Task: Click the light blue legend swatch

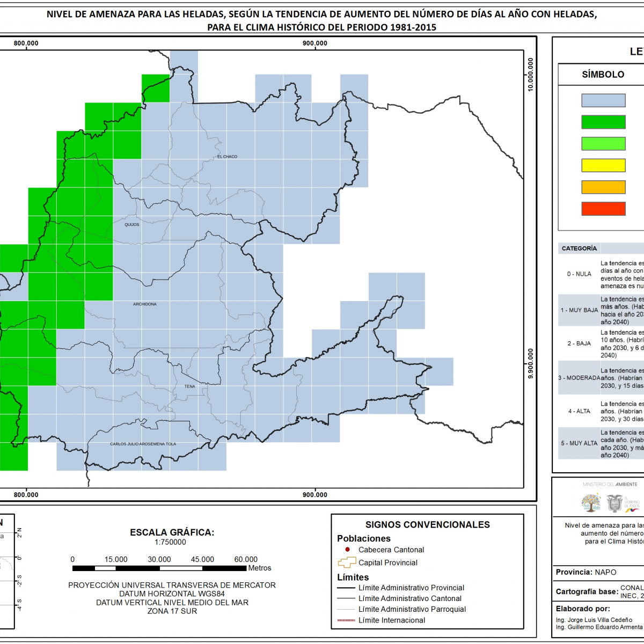Action: pyautogui.click(x=603, y=100)
